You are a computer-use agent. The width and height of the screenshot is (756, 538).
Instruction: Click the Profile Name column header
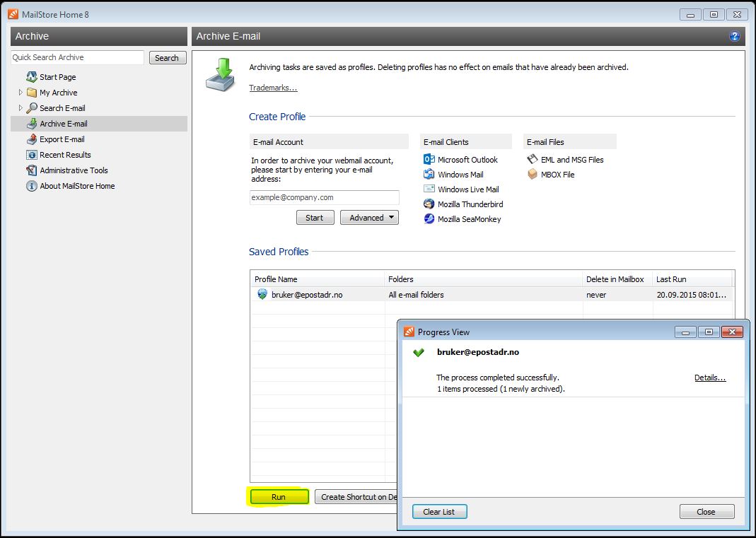318,279
